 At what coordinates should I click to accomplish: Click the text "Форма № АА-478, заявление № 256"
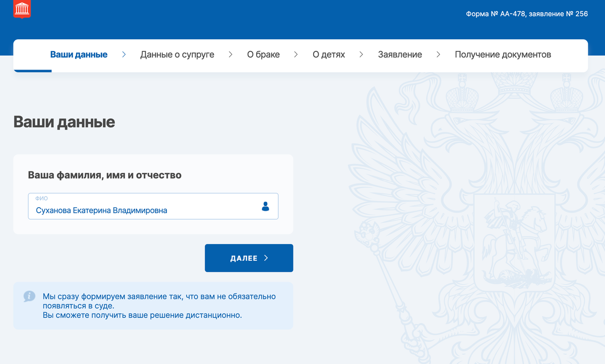526,14
